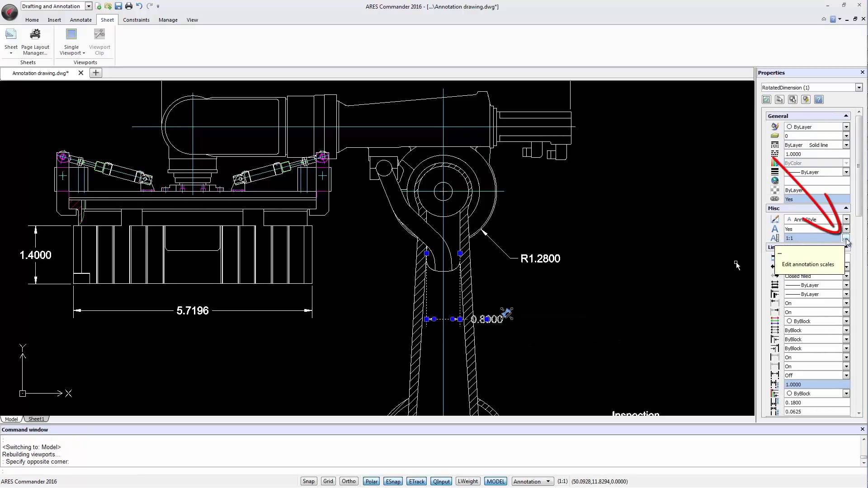The width and height of the screenshot is (868, 488).
Task: Open the Drafting and Annotation workspace dropdown
Action: (x=89, y=6)
